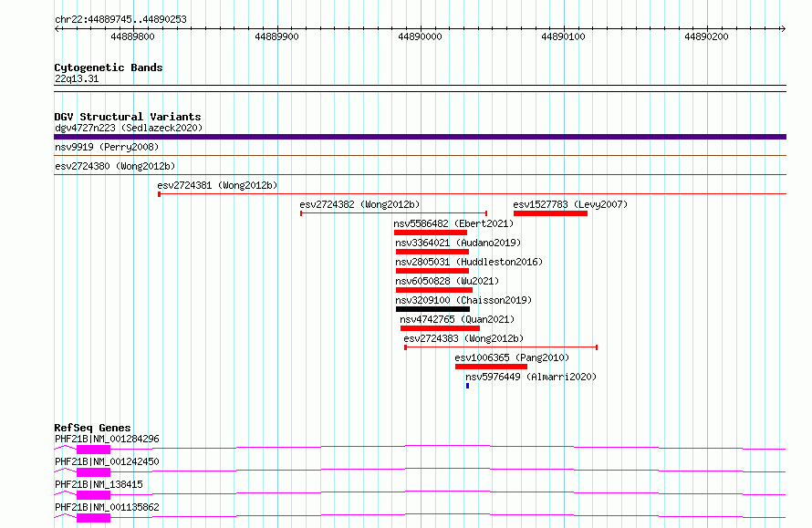This screenshot has height=528, width=812.
Task: Click the nsv3364021 (Audano2019) label
Action: coord(458,243)
